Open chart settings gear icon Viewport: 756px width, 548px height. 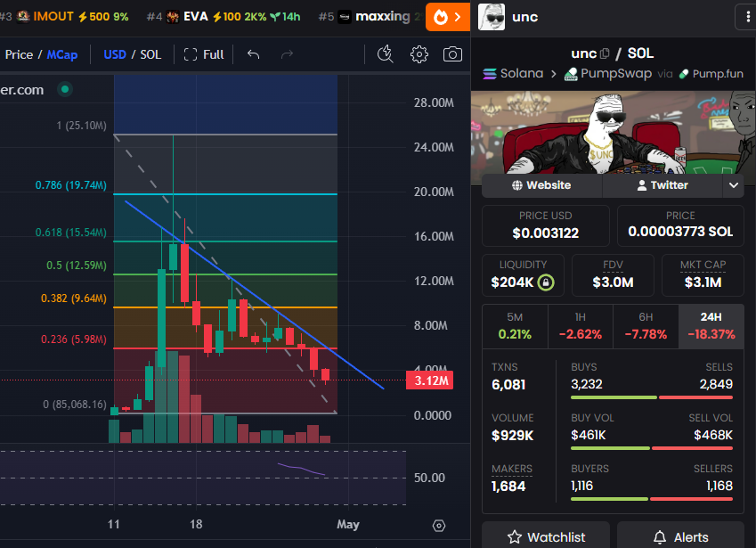(x=419, y=54)
